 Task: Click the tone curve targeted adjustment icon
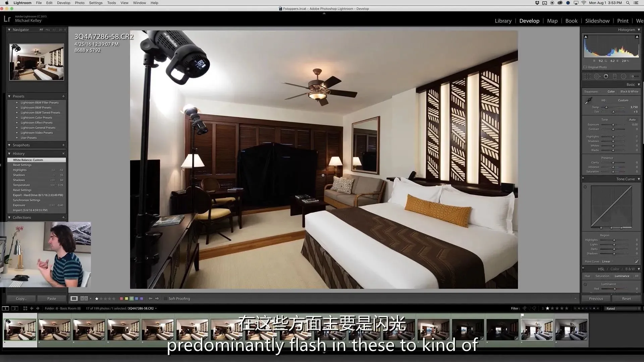tap(585, 187)
